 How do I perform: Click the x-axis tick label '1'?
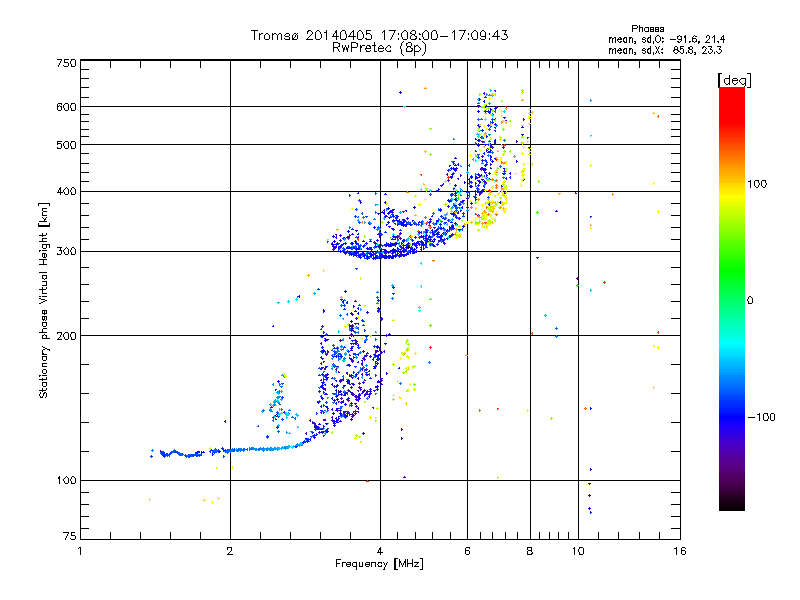[80, 551]
